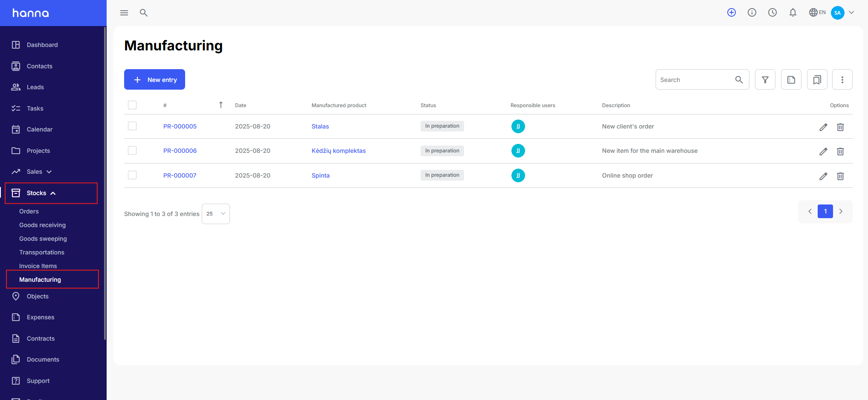Screen dimensions: 868x400
Task: Edit entry PR-000007 with pencil icon
Action: click(823, 176)
